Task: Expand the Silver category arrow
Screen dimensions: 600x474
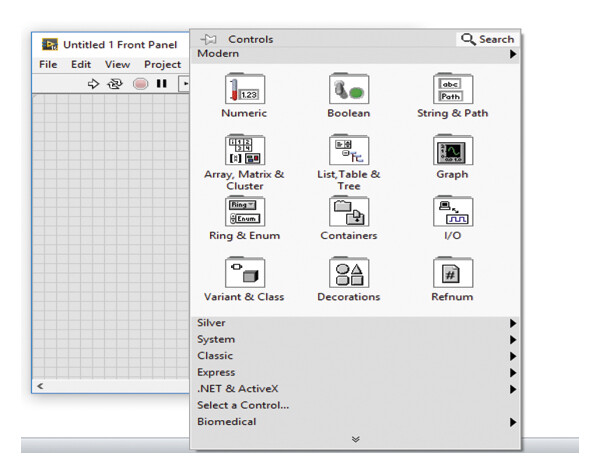Action: click(x=513, y=323)
